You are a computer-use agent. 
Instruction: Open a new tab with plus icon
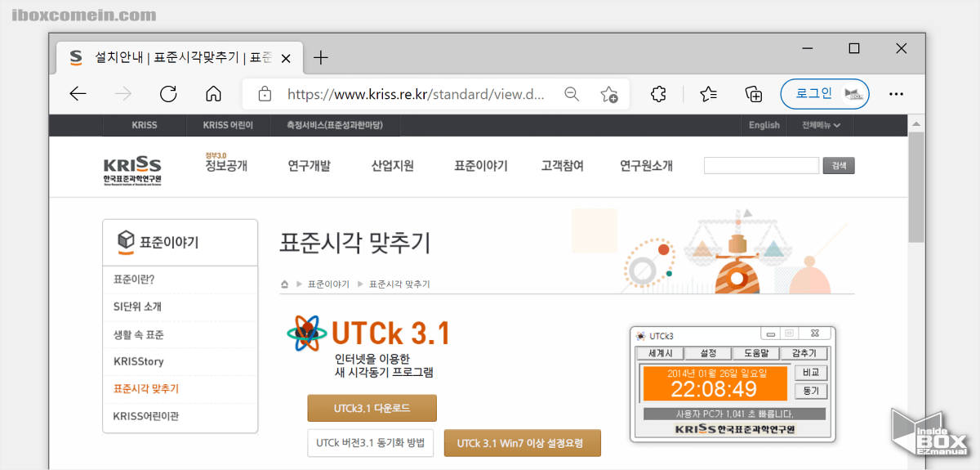[x=321, y=57]
